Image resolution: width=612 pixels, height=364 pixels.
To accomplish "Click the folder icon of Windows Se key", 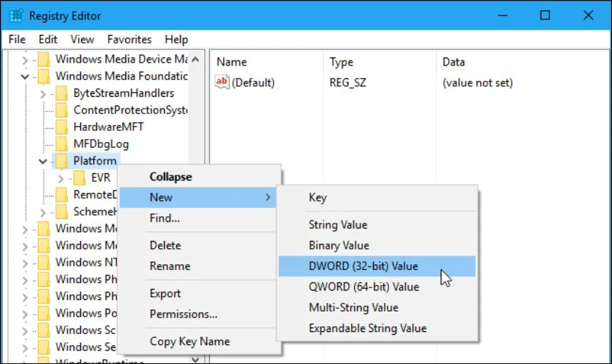I will pyautogui.click(x=44, y=347).
